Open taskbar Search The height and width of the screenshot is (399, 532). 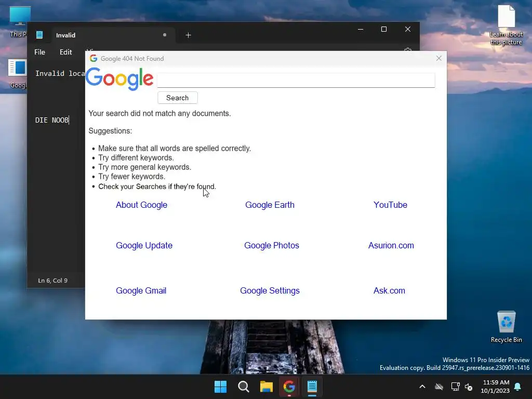pos(243,387)
